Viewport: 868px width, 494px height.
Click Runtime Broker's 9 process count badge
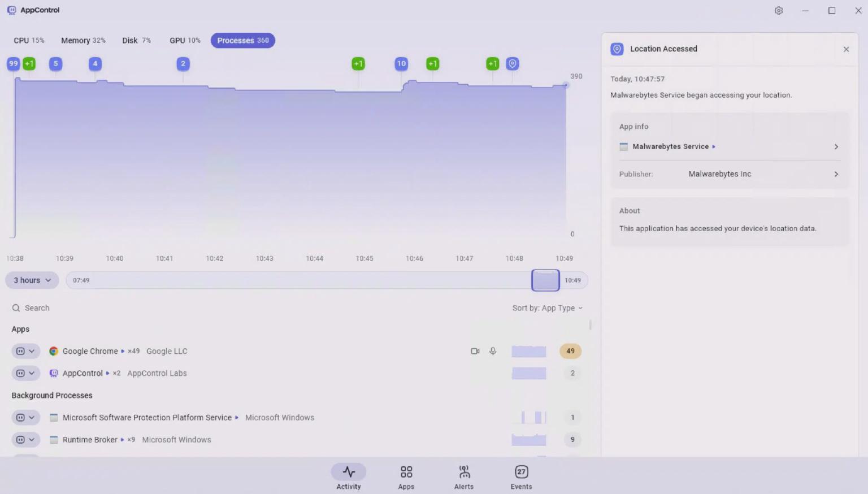click(x=572, y=440)
